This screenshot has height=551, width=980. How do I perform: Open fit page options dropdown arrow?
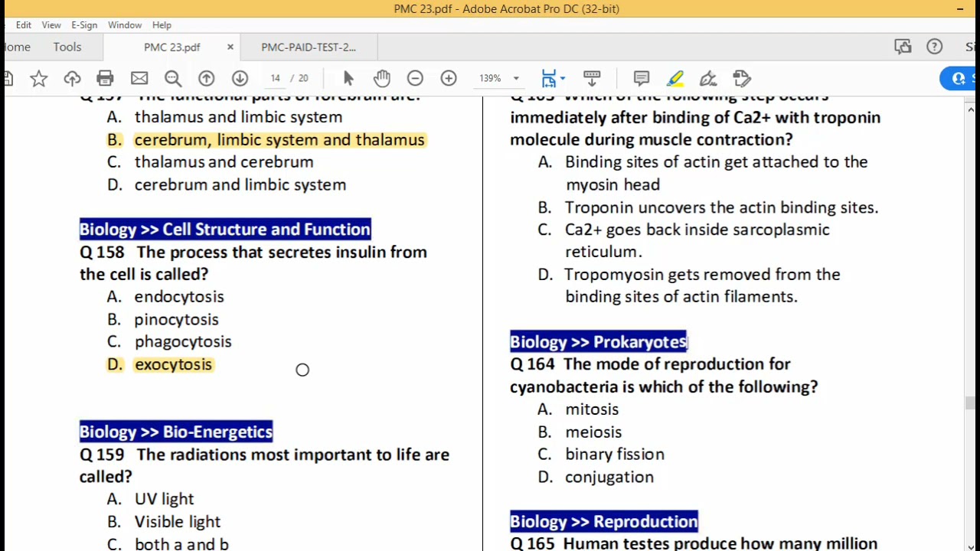point(563,78)
